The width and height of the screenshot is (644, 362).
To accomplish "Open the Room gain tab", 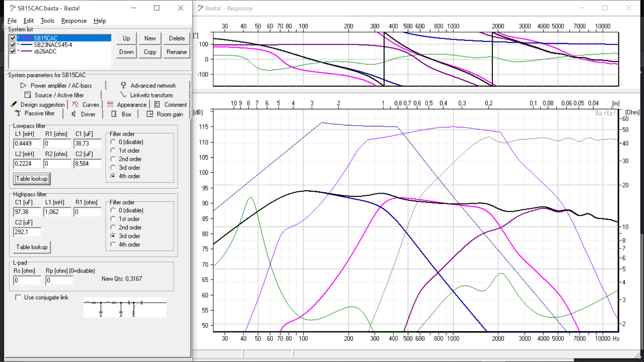I will (x=164, y=114).
